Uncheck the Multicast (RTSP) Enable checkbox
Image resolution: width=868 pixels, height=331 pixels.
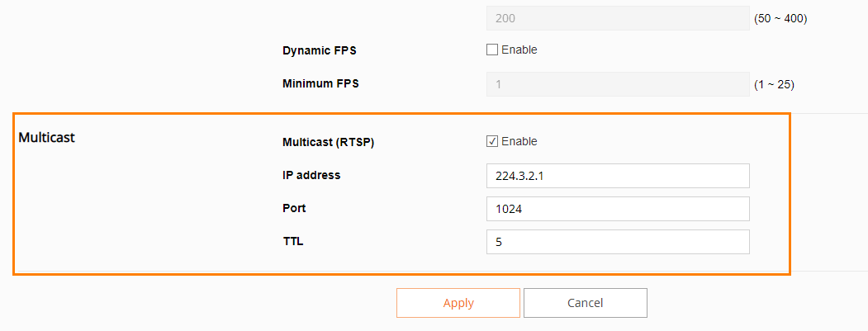(x=492, y=141)
